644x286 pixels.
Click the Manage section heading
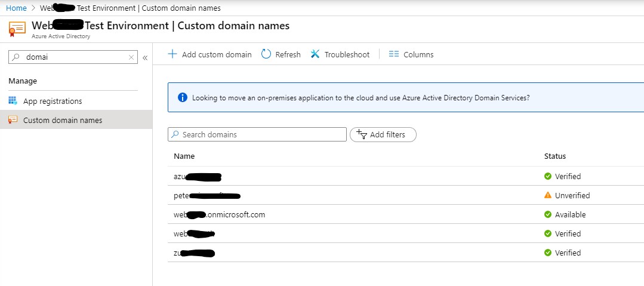(x=23, y=81)
